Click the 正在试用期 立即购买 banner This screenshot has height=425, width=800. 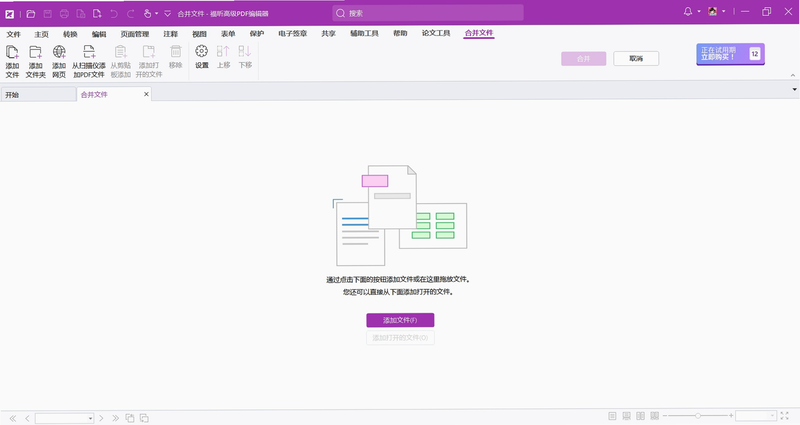pyautogui.click(x=730, y=54)
